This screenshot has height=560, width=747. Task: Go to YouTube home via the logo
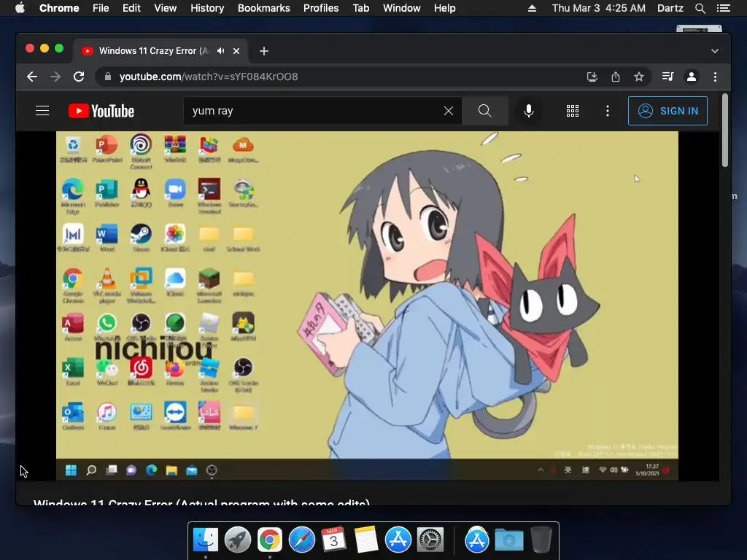click(101, 111)
